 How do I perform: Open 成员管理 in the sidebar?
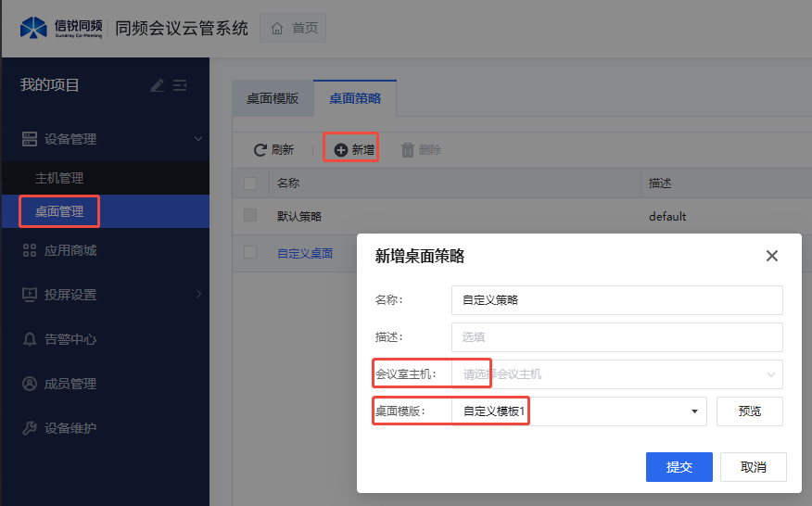(x=70, y=384)
